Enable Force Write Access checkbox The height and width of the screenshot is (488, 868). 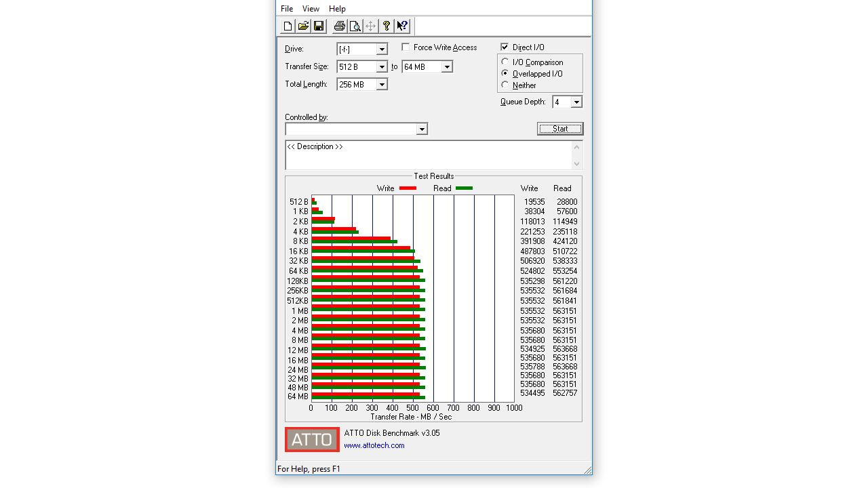coord(406,47)
